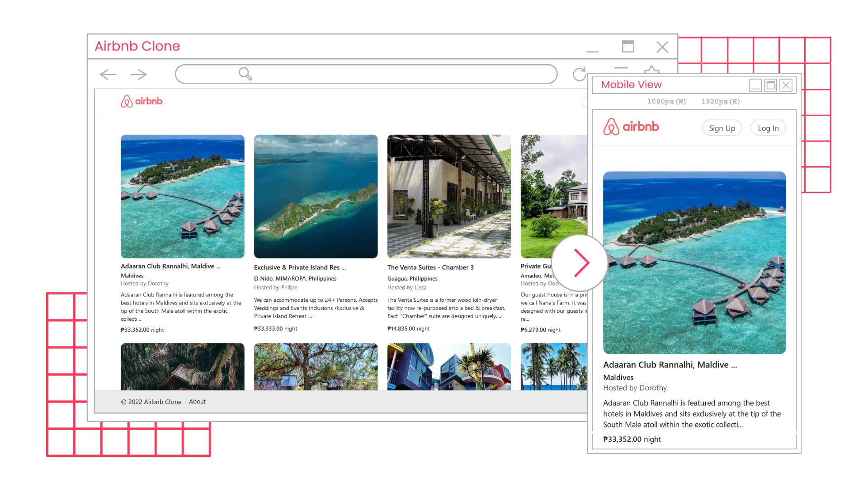868x488 pixels.
Task: Click the airbnb logo in desktop view
Action: [x=142, y=101]
